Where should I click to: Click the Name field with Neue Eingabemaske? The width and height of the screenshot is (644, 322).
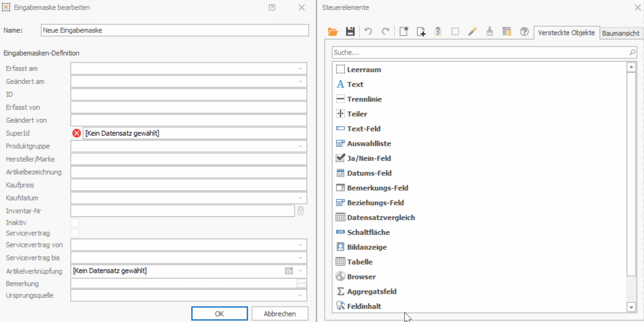[175, 30]
